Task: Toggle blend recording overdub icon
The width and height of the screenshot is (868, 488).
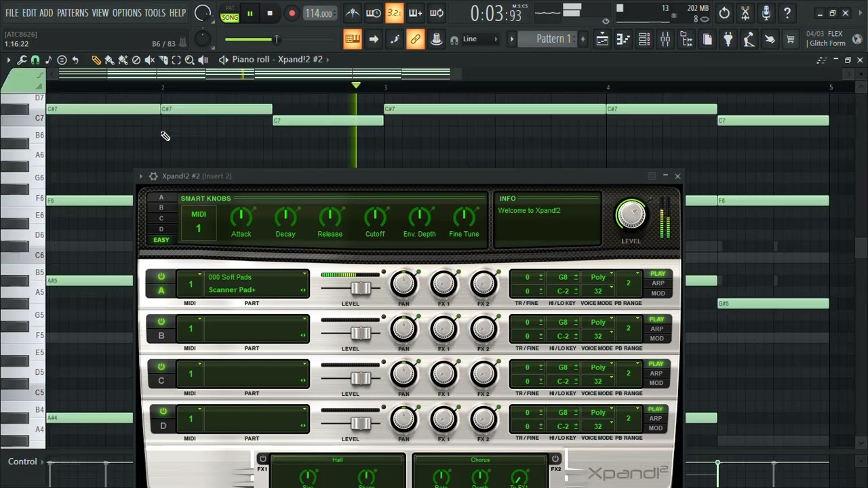Action: pyautogui.click(x=415, y=13)
